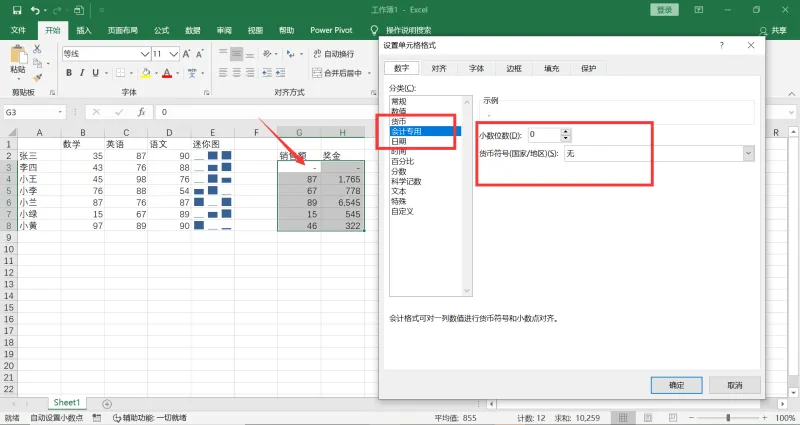This screenshot has width=800, height=425.
Task: Click the increase indent icon
Action: point(281,73)
